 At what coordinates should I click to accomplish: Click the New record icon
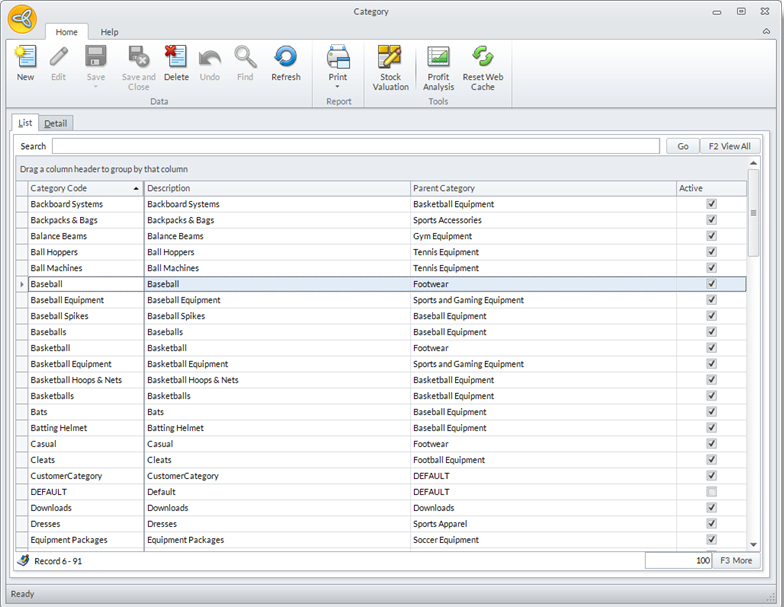[x=26, y=56]
